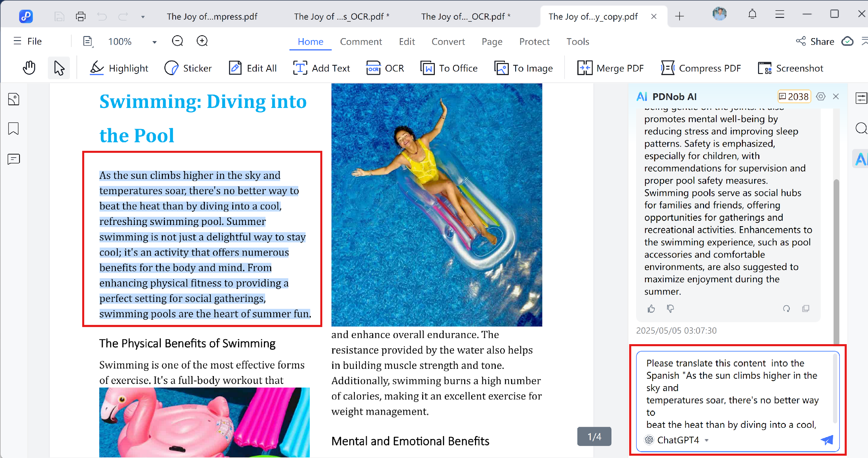This screenshot has width=868, height=458.
Task: Click the Share button
Action: pyautogui.click(x=815, y=42)
